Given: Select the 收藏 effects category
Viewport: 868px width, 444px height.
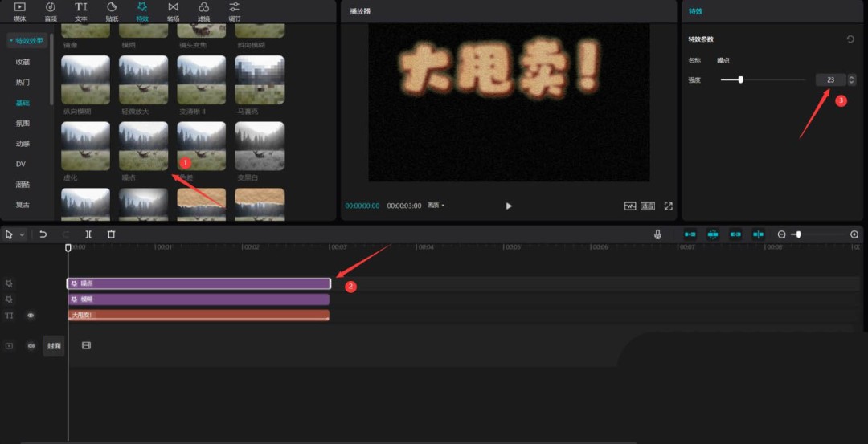Looking at the screenshot, I should (x=23, y=62).
